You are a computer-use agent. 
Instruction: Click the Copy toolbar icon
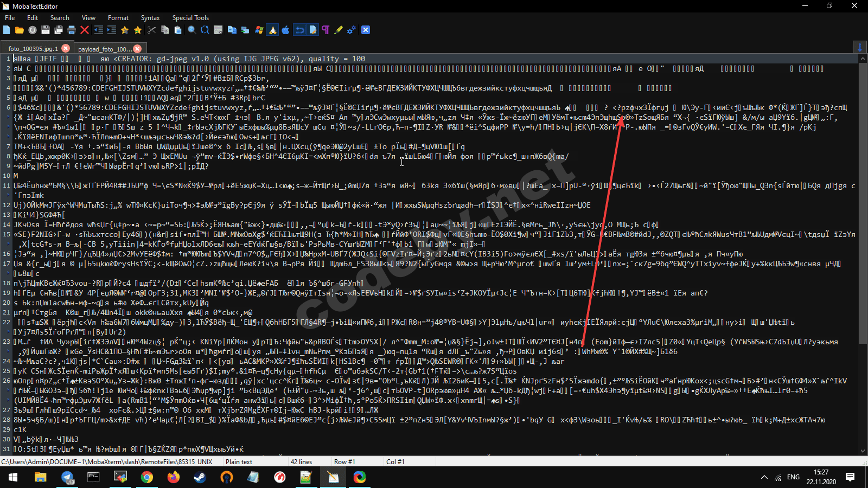coord(165,30)
